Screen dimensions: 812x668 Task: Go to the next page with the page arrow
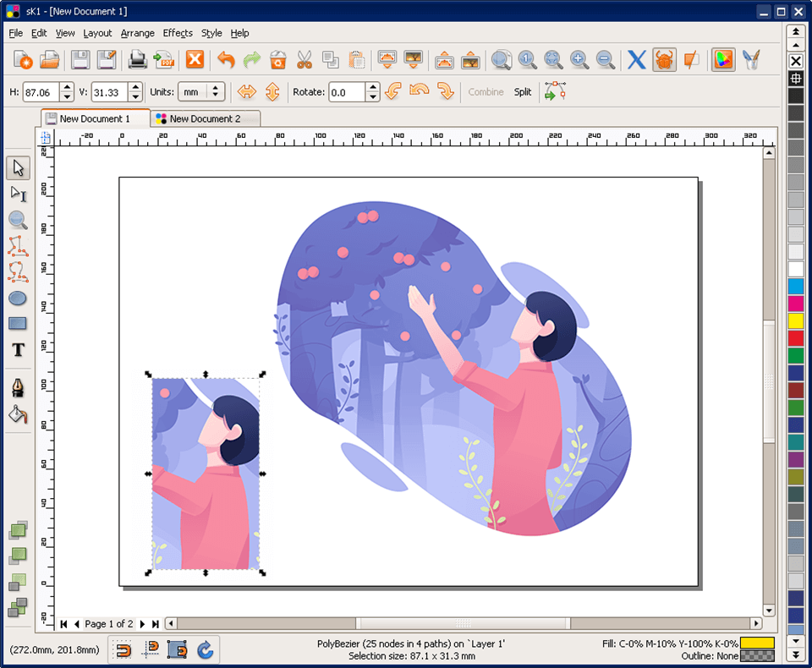[x=142, y=624]
